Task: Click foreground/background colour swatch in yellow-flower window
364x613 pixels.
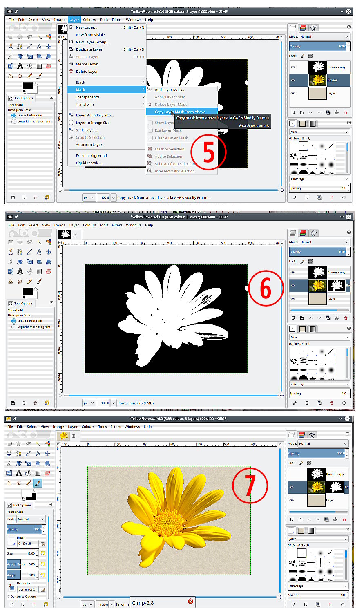Action: (x=29, y=495)
